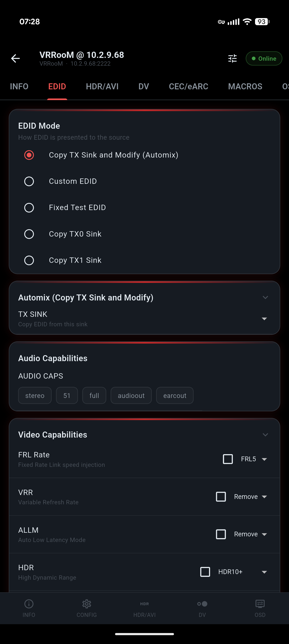Viewport: 289px width, 644px height.
Task: Choose the stereo audio caps chip
Action: tap(35, 395)
